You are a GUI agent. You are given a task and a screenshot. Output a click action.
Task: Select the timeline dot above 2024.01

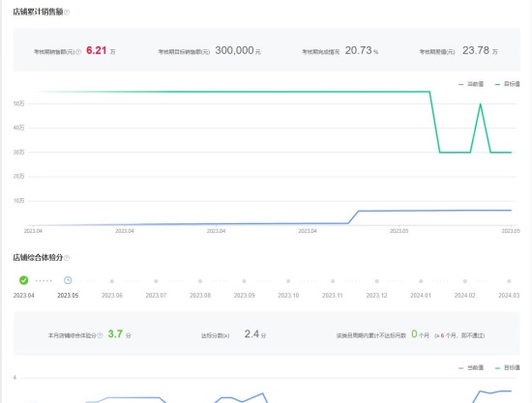click(421, 281)
